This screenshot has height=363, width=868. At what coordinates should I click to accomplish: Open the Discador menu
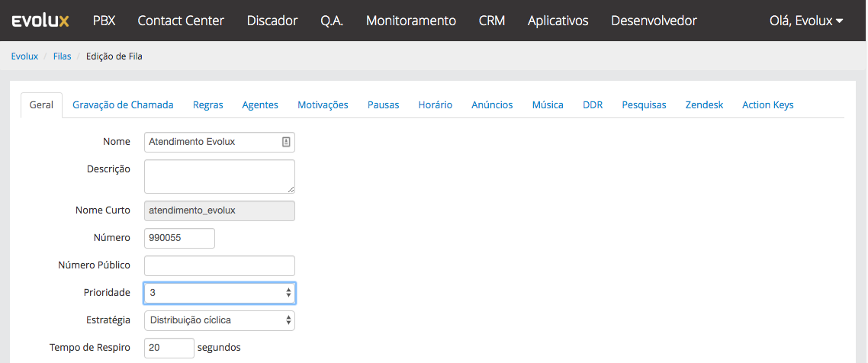click(x=272, y=21)
